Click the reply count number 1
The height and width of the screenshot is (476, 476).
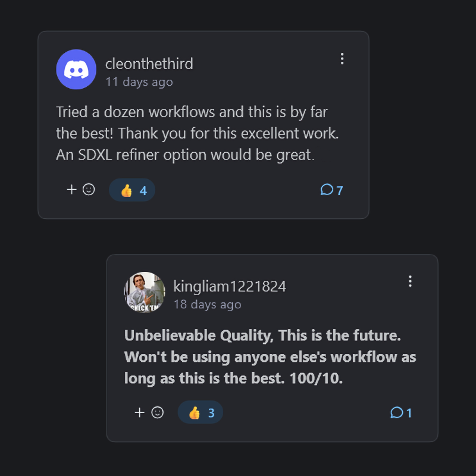pos(409,413)
